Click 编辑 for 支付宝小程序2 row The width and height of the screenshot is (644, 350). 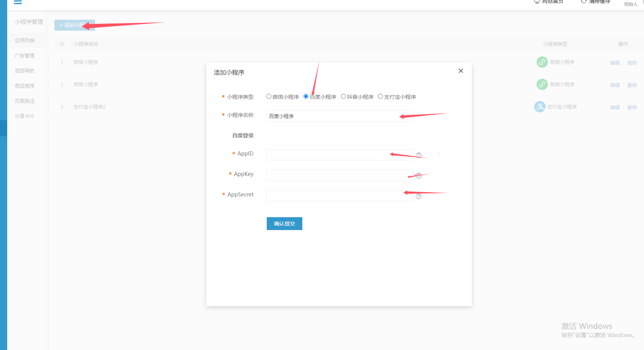coord(615,107)
